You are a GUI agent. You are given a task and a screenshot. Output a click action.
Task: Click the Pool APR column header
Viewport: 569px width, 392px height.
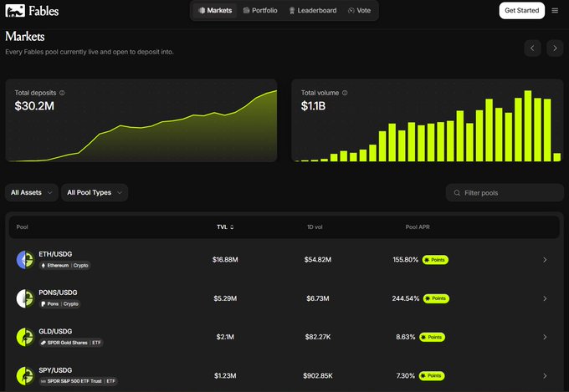tap(418, 227)
